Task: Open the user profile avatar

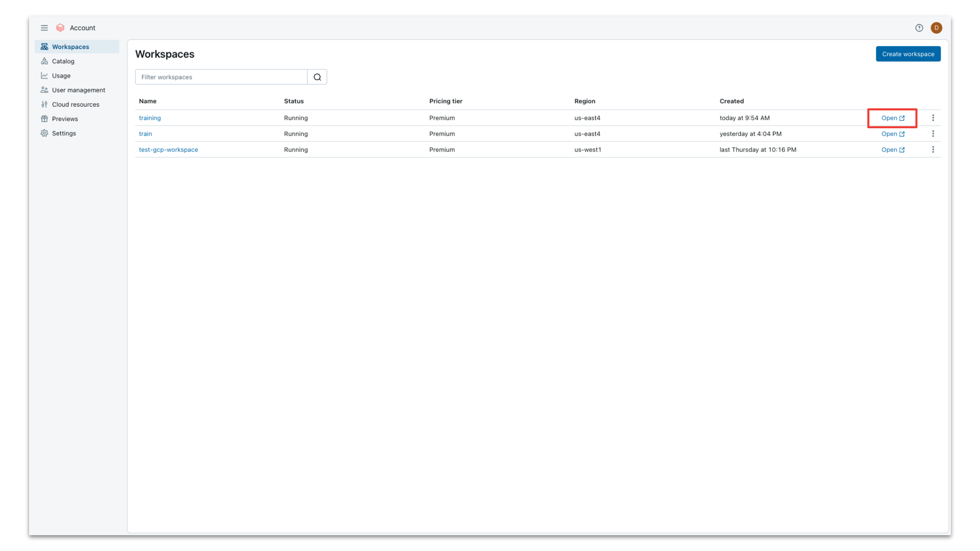Action: coord(936,28)
